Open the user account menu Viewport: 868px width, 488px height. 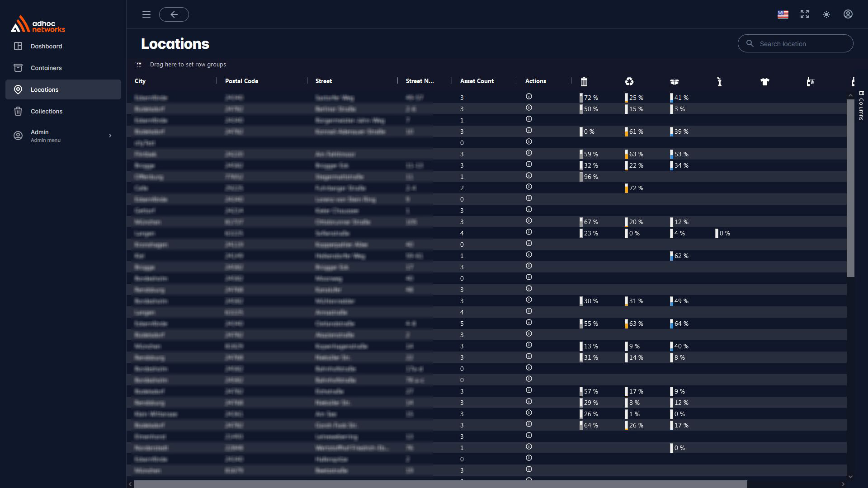click(848, 14)
